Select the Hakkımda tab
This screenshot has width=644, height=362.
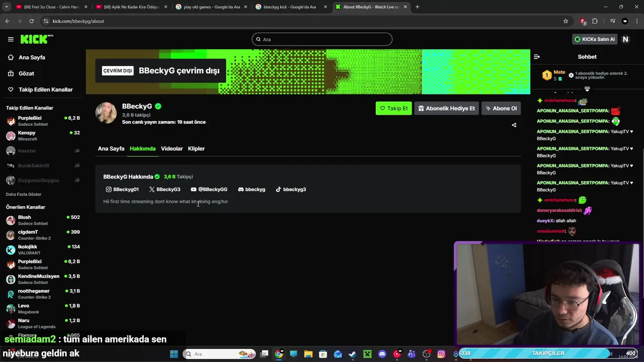142,149
